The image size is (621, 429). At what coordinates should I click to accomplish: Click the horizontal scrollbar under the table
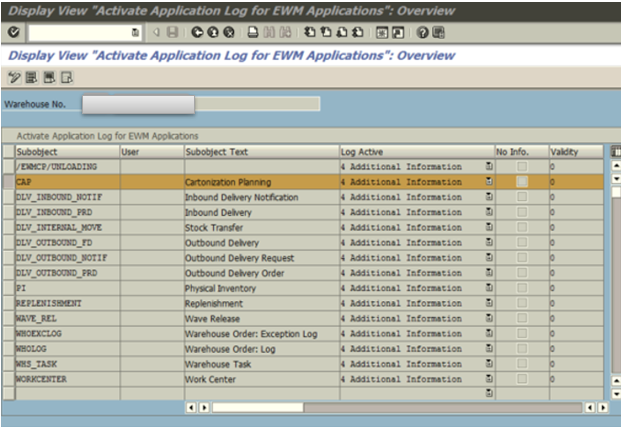click(x=400, y=408)
